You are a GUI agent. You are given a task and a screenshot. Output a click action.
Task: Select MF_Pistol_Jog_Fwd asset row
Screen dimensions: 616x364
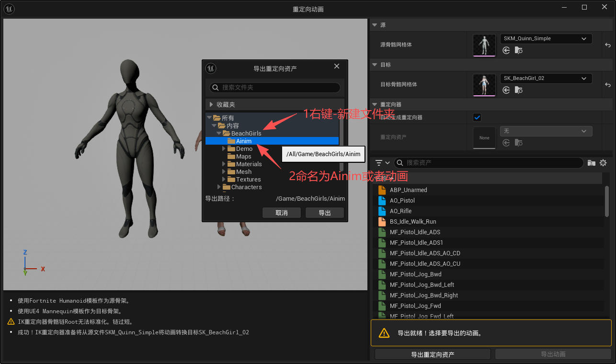pos(489,306)
